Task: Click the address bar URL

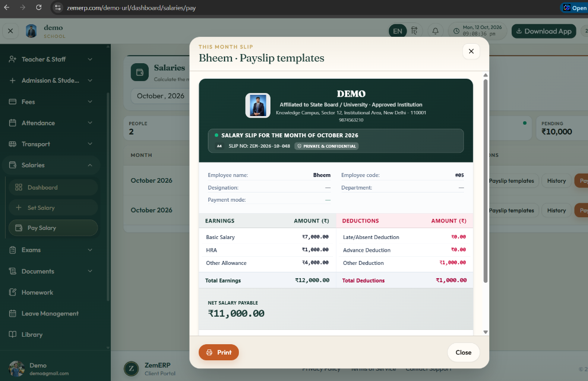Action: 131,8
